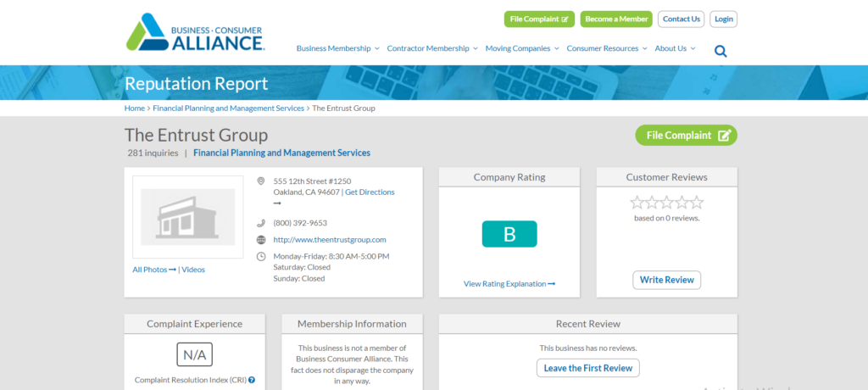Click the globe icon beside website

[261, 240]
